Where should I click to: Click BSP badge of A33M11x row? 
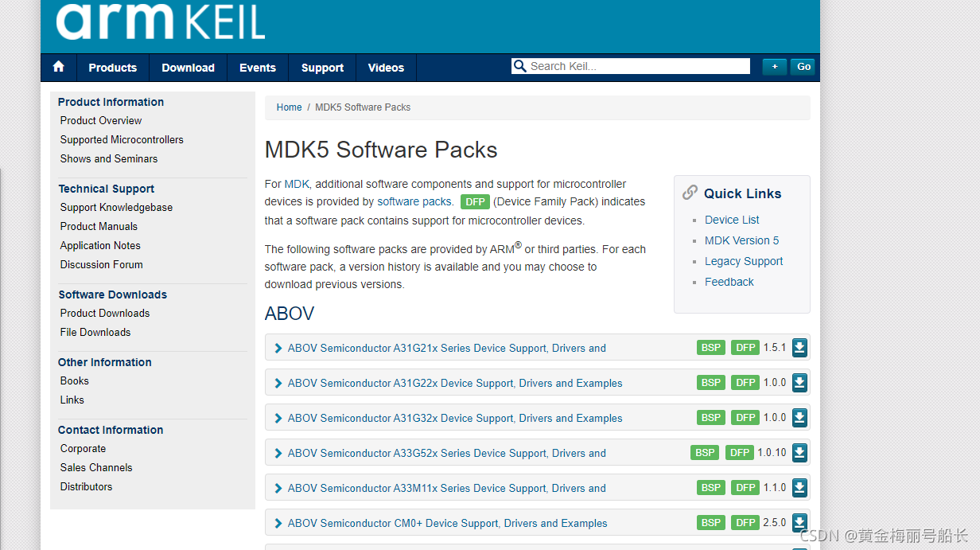(x=711, y=488)
